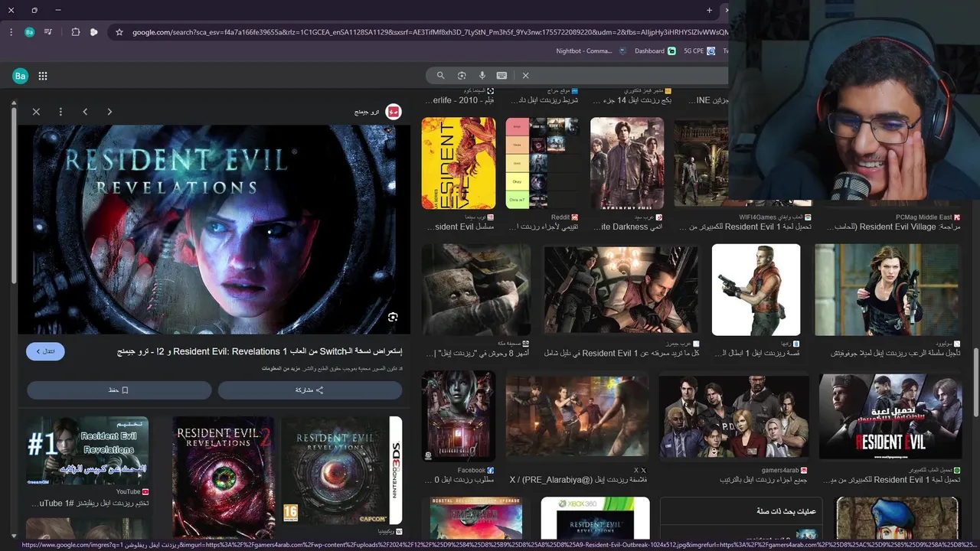Viewport: 980px width, 551px height.
Task: Open Milla Jovovich Resident Evil thumbnail
Action: point(887,290)
